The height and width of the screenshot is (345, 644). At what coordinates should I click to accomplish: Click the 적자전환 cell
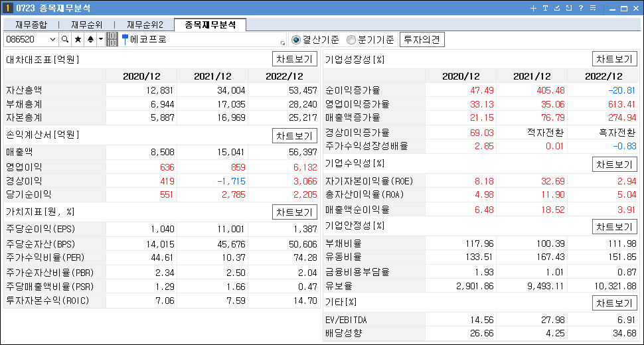coord(546,133)
